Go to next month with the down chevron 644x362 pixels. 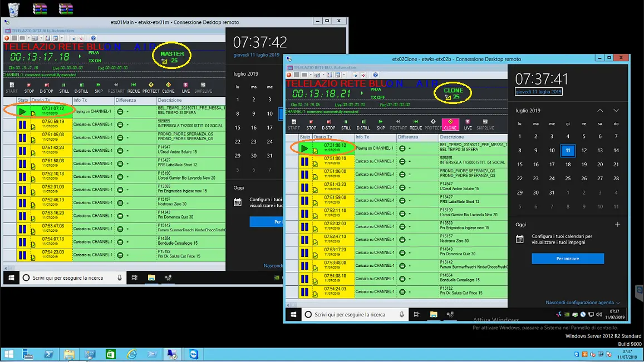(616, 111)
